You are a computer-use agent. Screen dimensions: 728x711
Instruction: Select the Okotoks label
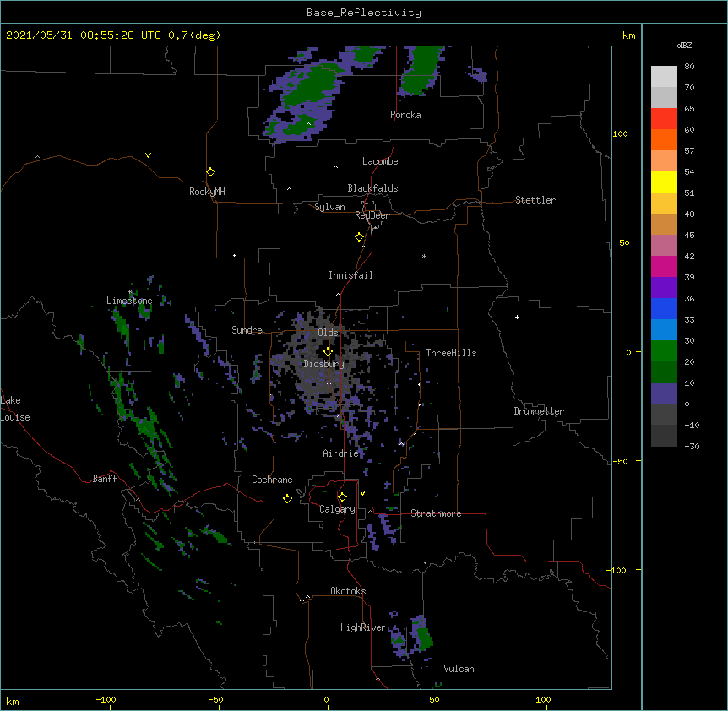(348, 591)
